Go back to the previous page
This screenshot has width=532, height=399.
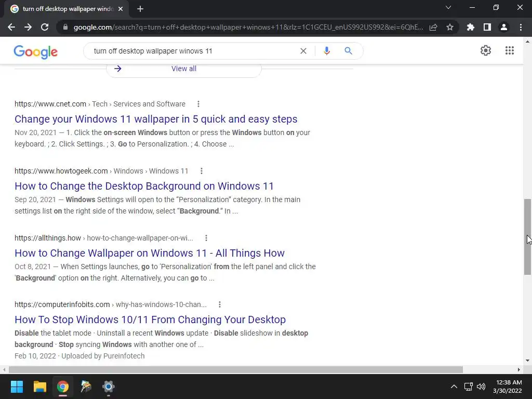coord(11,27)
